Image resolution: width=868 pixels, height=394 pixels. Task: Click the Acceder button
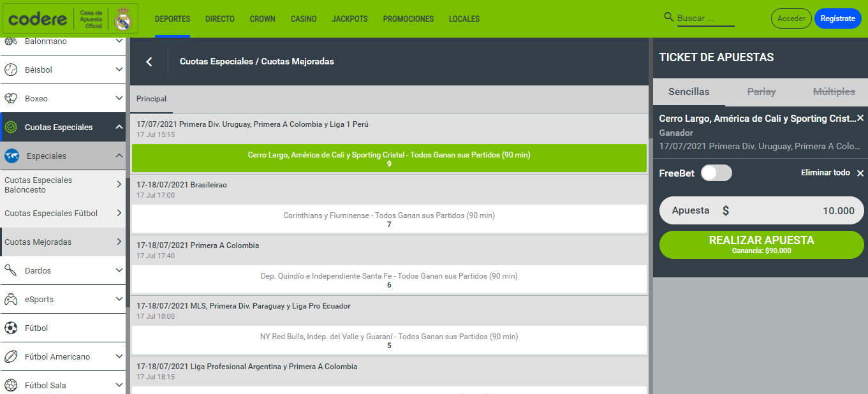coord(791,18)
